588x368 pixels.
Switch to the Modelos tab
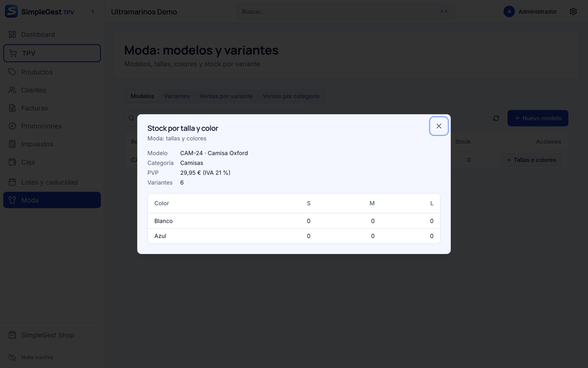point(142,96)
